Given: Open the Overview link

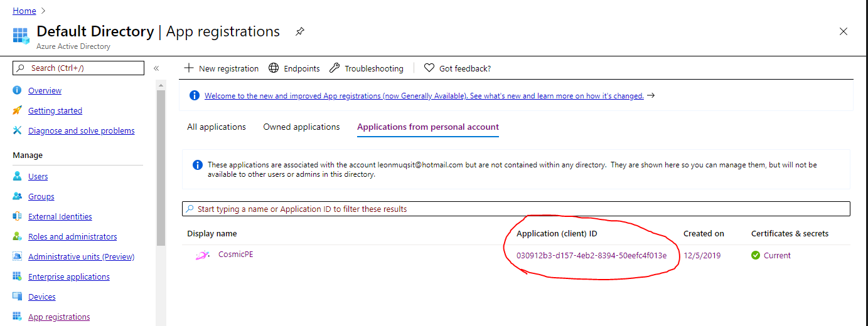Looking at the screenshot, I should pos(45,90).
